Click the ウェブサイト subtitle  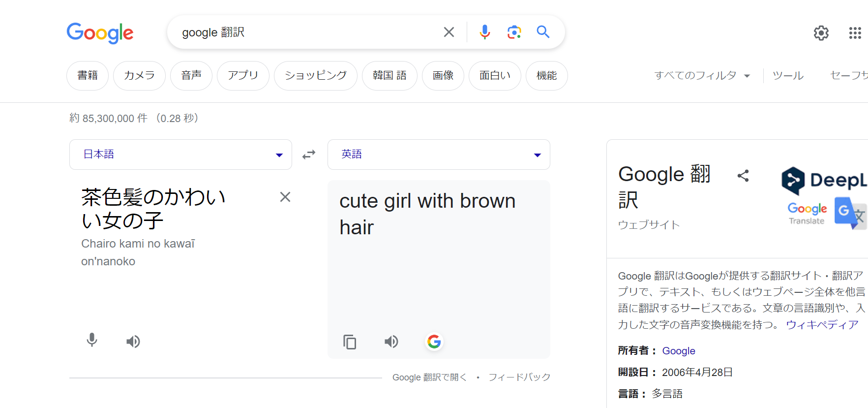[649, 225]
